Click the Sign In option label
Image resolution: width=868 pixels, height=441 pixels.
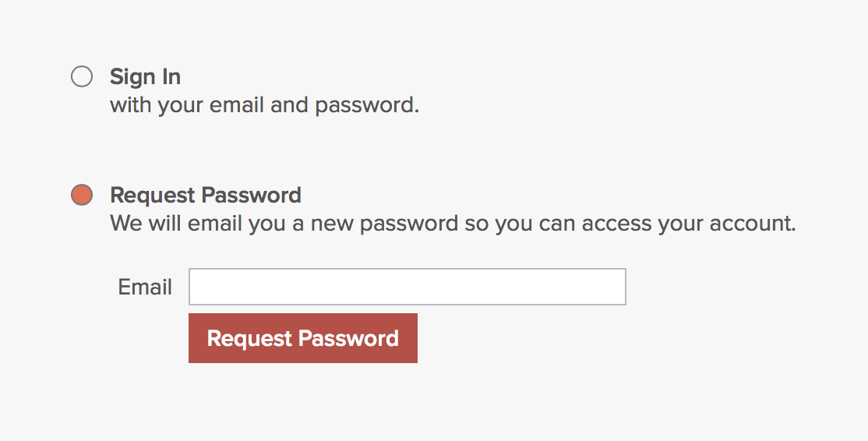coord(145,77)
